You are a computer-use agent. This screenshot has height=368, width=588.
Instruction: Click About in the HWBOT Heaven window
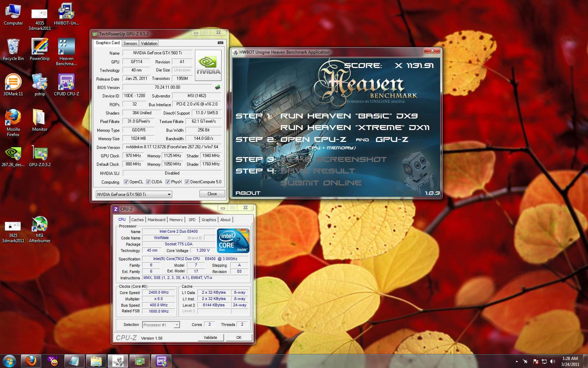pyautogui.click(x=248, y=193)
